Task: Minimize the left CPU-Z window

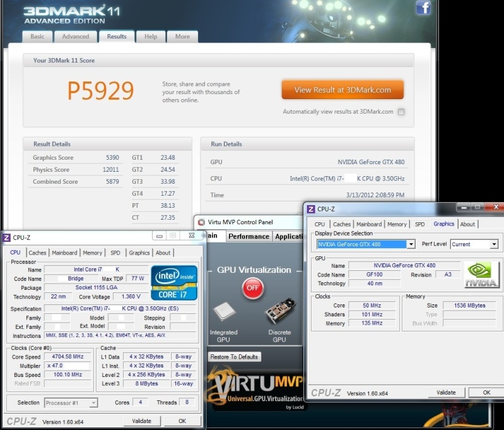Action: coord(160,236)
